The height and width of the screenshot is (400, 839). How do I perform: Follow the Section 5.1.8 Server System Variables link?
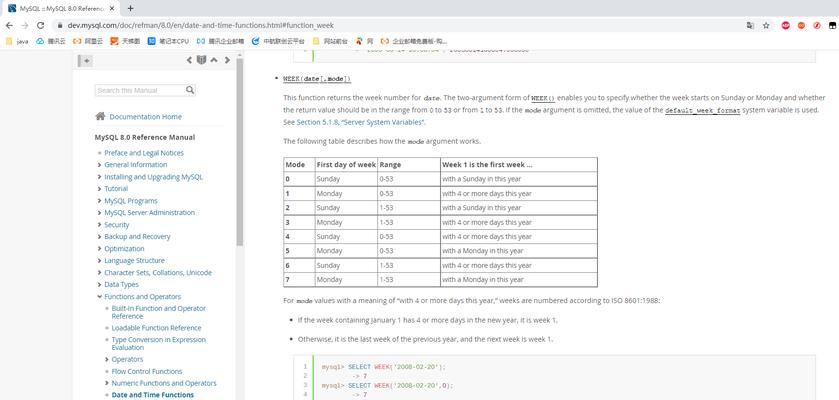click(x=361, y=122)
